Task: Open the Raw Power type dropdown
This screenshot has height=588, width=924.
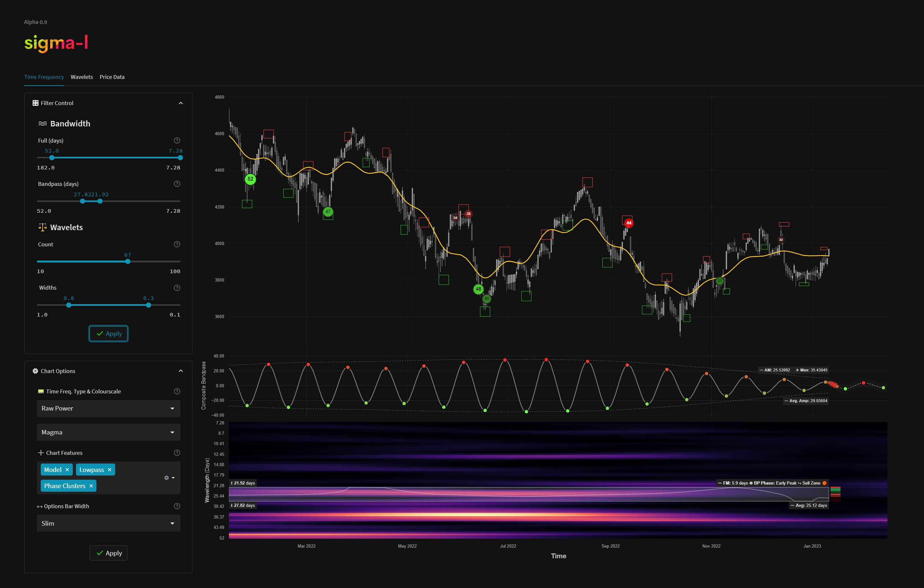Action: (108, 408)
